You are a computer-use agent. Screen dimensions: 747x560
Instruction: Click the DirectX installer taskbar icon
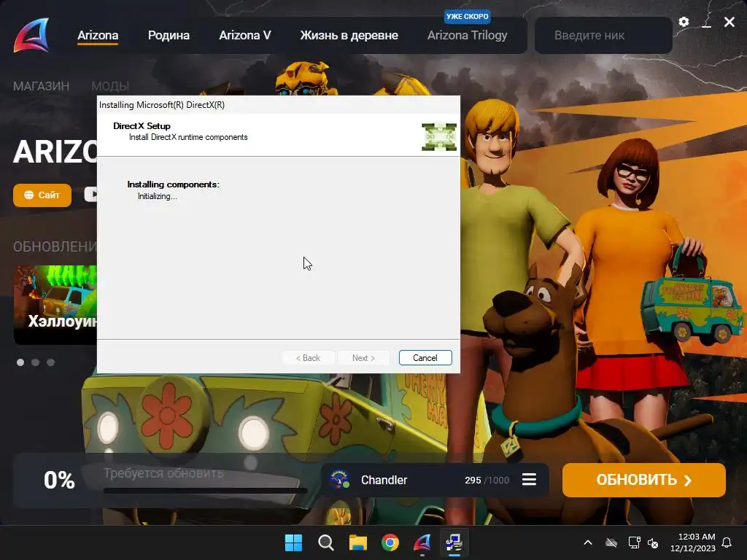454,542
